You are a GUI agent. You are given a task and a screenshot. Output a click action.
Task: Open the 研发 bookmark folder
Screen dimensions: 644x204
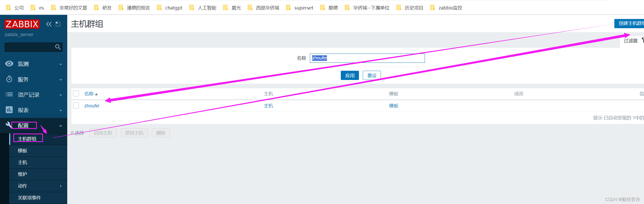pos(103,8)
